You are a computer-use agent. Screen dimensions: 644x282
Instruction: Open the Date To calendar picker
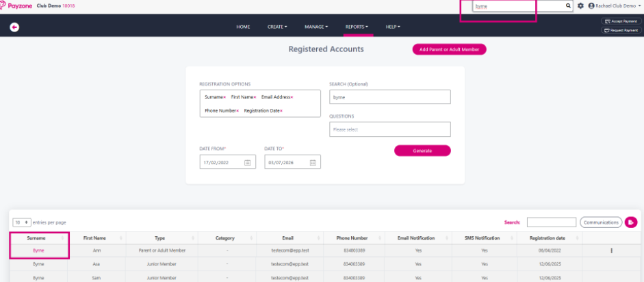[x=313, y=162]
